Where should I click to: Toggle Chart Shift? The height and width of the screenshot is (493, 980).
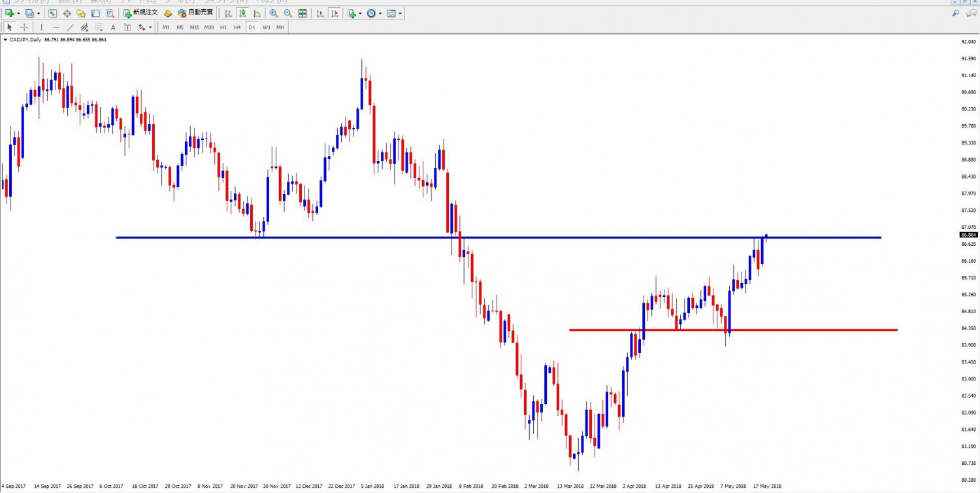tap(335, 13)
